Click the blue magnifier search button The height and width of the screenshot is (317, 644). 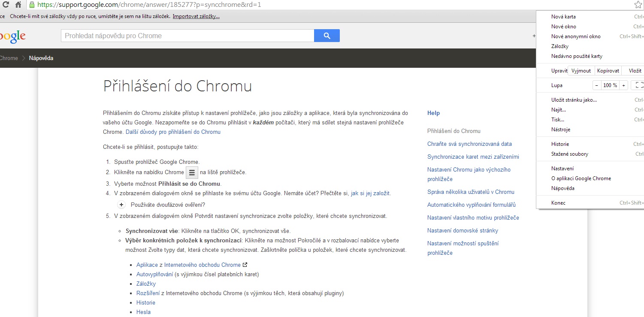(x=327, y=36)
